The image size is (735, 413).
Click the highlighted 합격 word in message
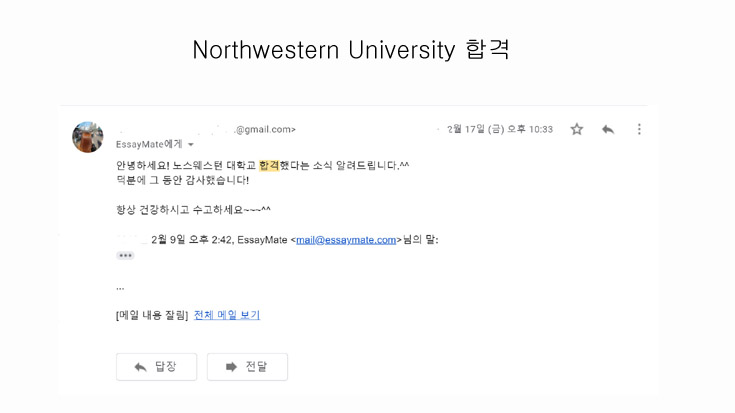(269, 165)
